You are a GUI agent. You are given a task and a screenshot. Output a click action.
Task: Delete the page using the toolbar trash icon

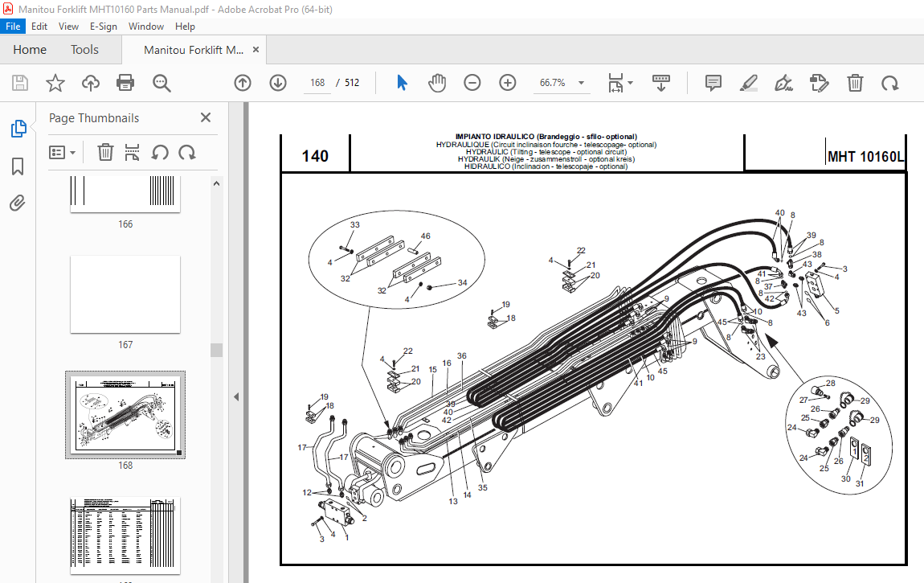point(855,83)
